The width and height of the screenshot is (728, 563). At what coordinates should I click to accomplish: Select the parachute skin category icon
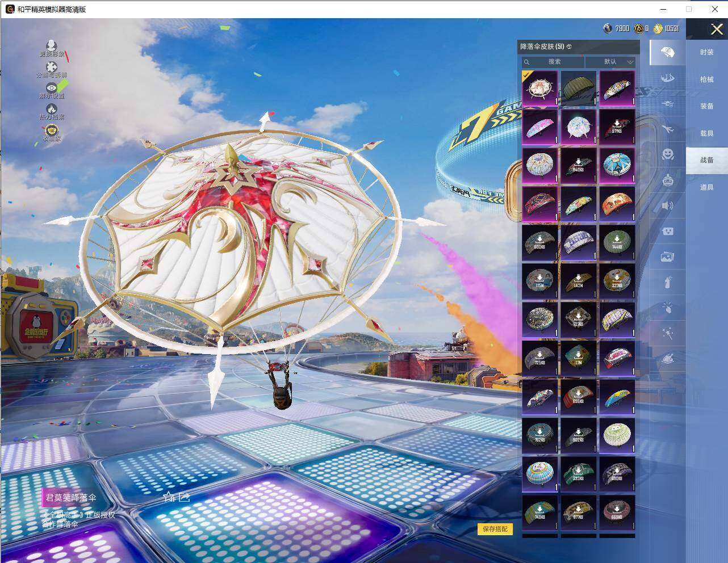point(668,53)
